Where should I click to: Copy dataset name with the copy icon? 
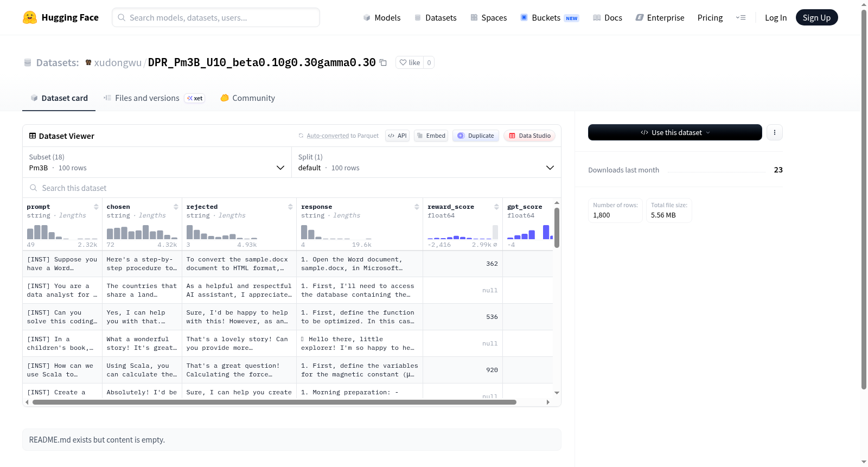click(x=383, y=62)
